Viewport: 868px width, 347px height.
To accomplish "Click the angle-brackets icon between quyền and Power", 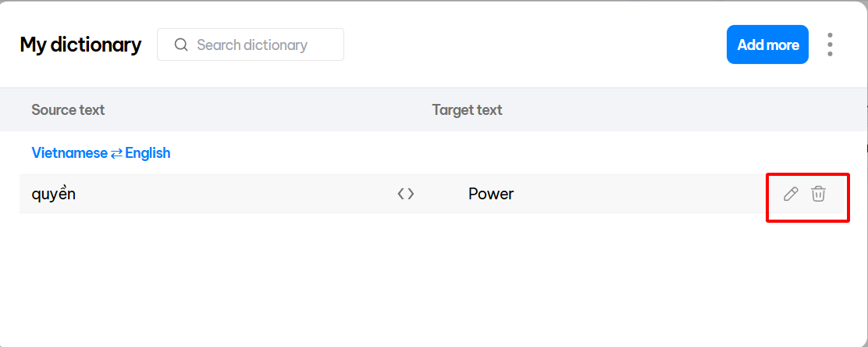I will coord(406,194).
